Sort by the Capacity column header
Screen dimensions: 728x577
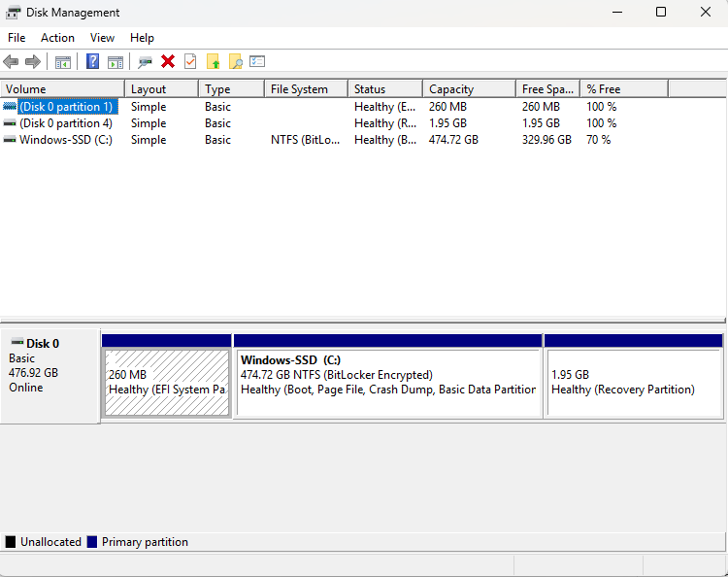click(470, 88)
